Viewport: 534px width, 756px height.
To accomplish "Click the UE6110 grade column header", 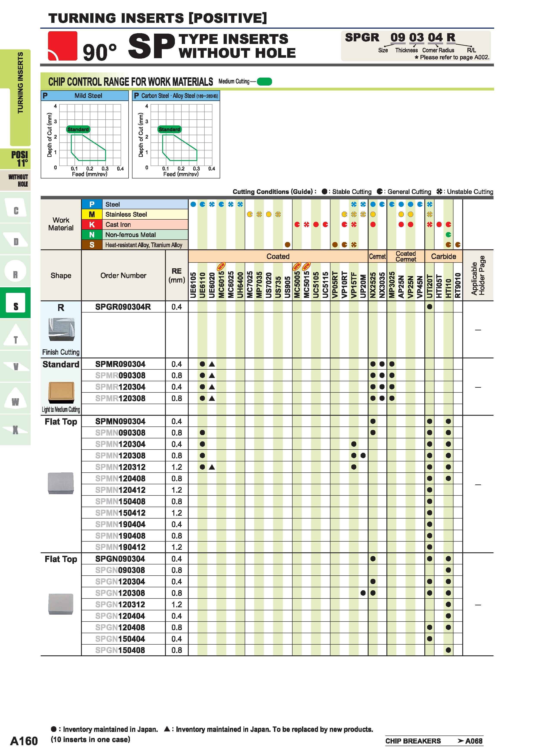I will coord(202,285).
